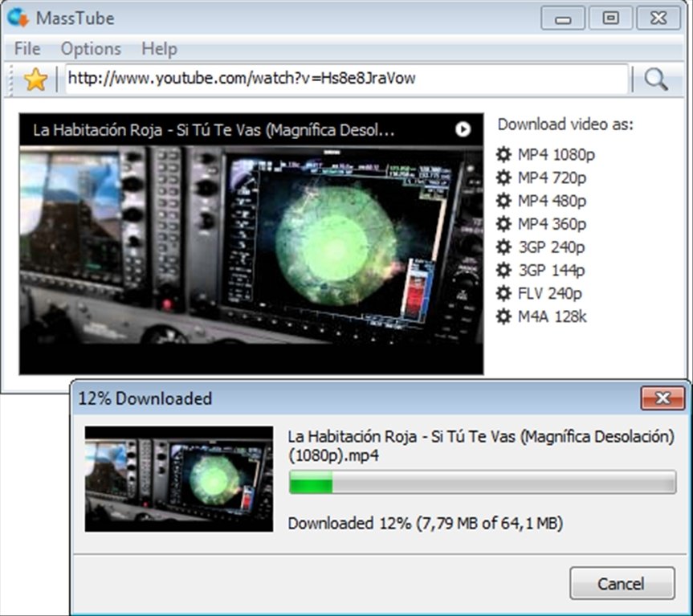This screenshot has height=616, width=693.
Task: Click gear icon beside 3GP 240p
Action: click(503, 247)
